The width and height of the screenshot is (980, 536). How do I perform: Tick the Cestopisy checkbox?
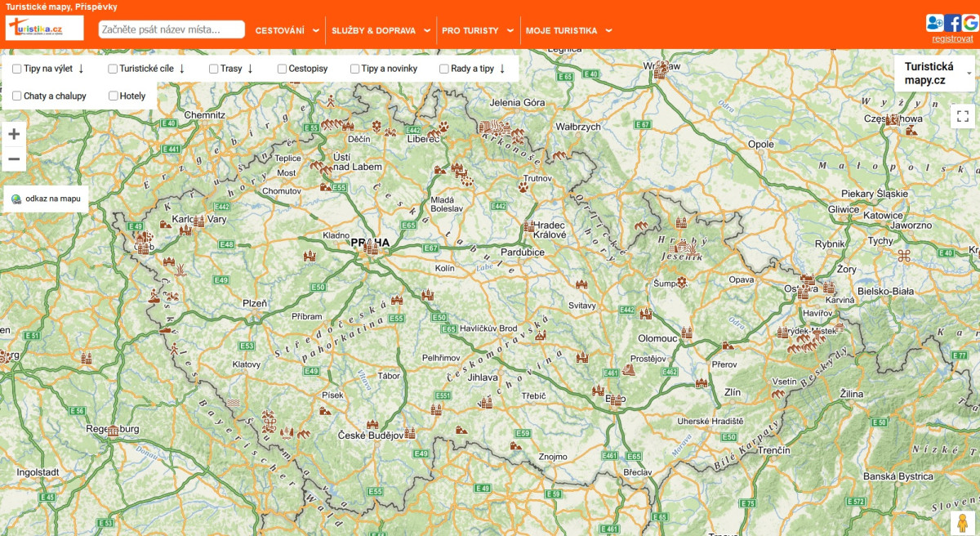282,69
